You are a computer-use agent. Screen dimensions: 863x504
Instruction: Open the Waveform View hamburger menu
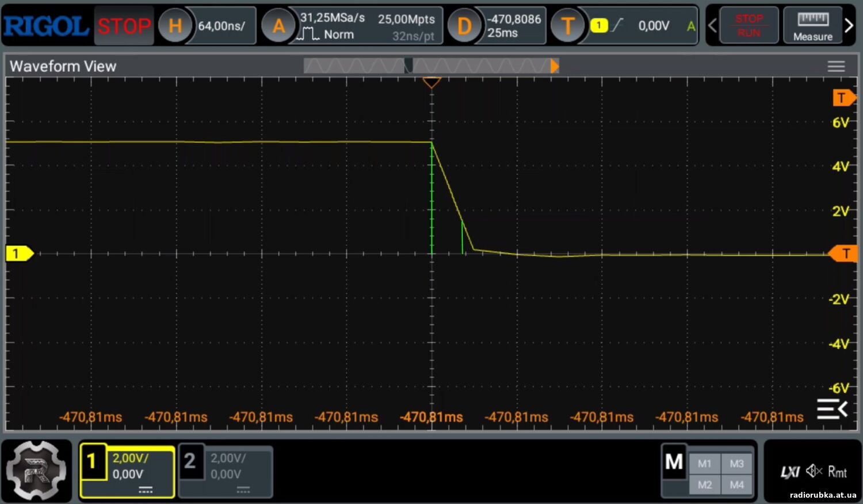[836, 67]
